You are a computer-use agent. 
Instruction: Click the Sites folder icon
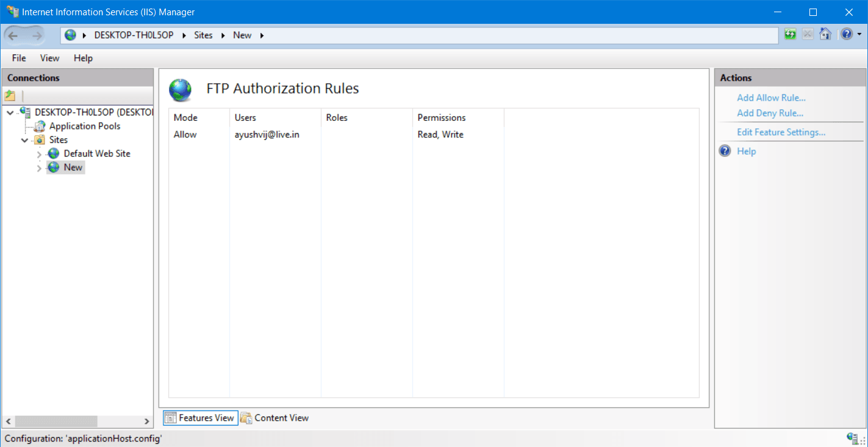pos(40,140)
